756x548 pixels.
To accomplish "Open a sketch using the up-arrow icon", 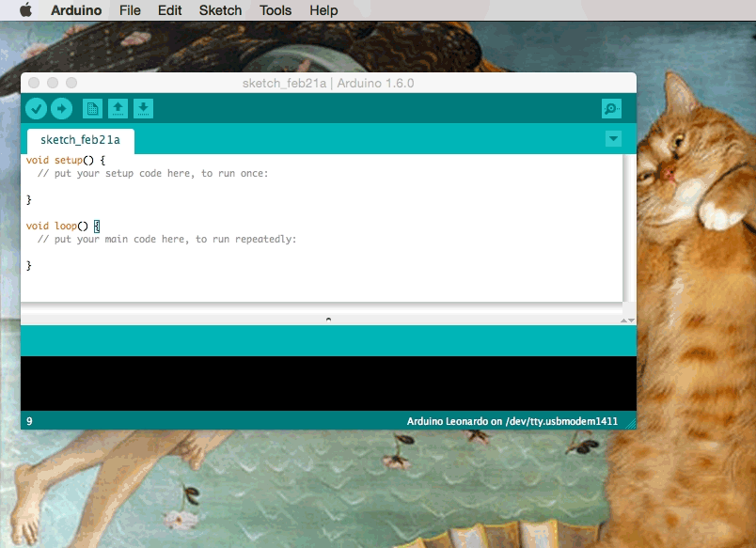I will click(x=118, y=109).
